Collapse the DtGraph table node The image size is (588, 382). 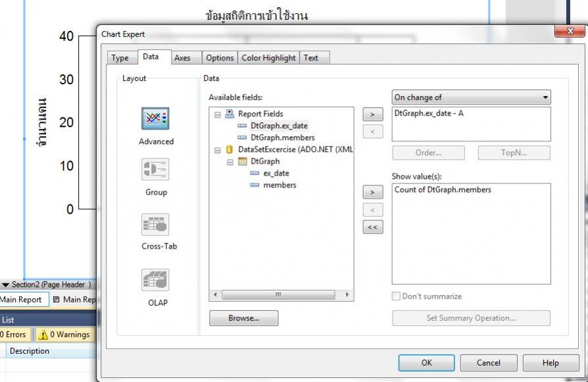[230, 162]
